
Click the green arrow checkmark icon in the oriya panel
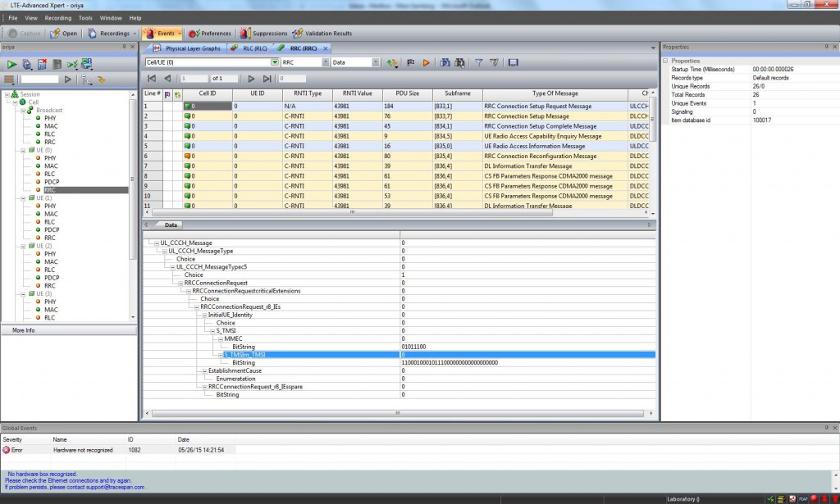tap(72, 64)
